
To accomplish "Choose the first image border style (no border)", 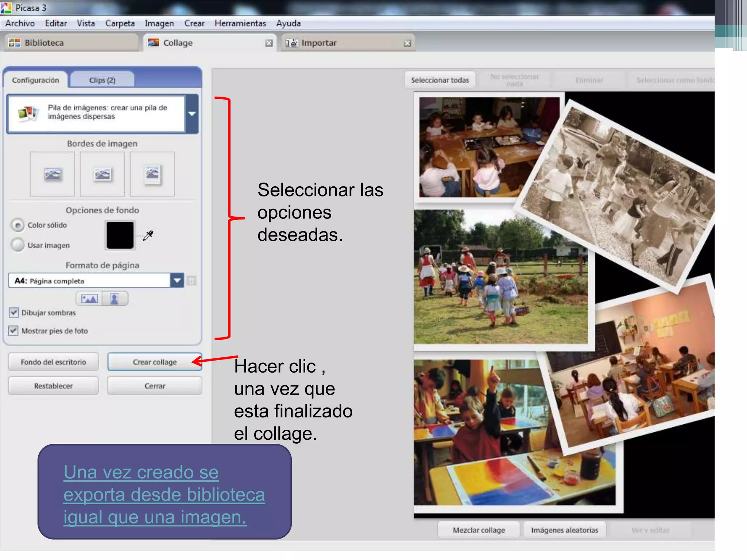I will 52,174.
